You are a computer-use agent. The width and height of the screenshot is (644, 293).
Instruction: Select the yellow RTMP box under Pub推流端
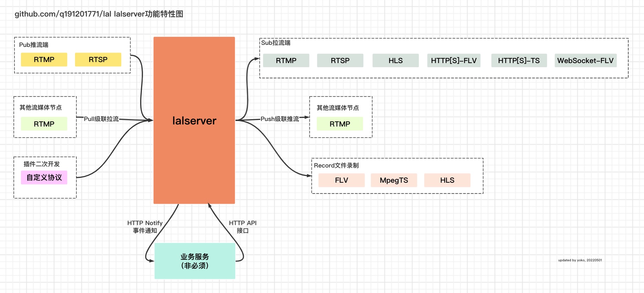pyautogui.click(x=44, y=60)
